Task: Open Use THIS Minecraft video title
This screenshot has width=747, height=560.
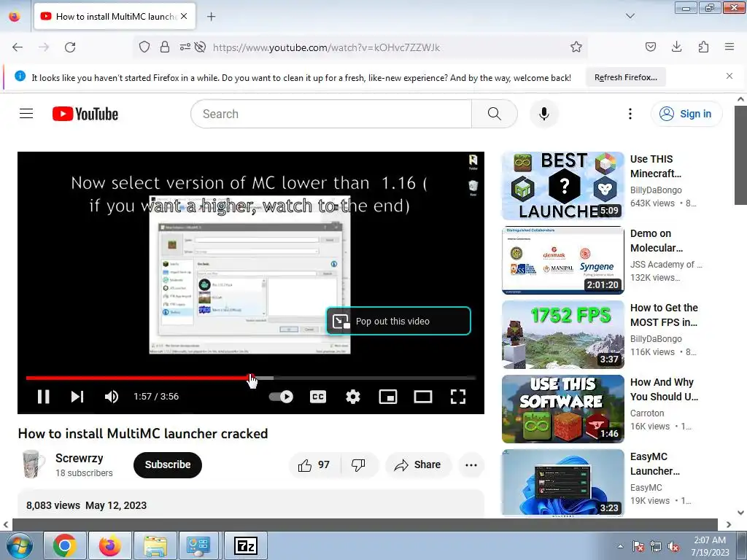Action: pos(656,166)
